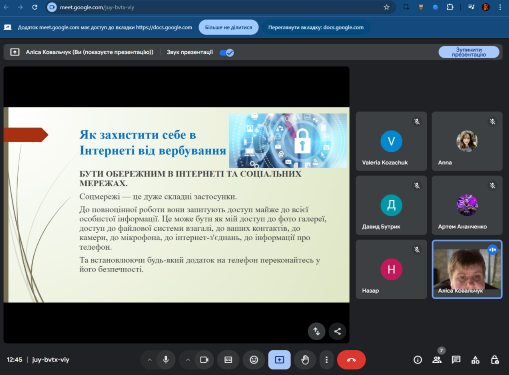Expand audio settings chevron beside microphone
Image resolution: width=509 pixels, height=375 pixels.
(150, 360)
